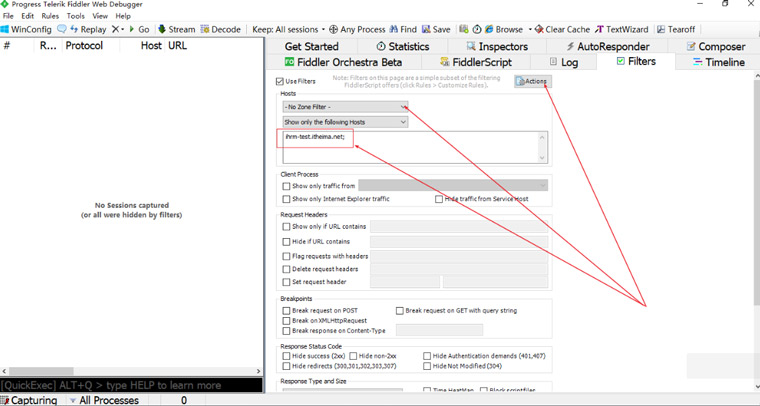Switch to the AutoResponder tab

607,47
